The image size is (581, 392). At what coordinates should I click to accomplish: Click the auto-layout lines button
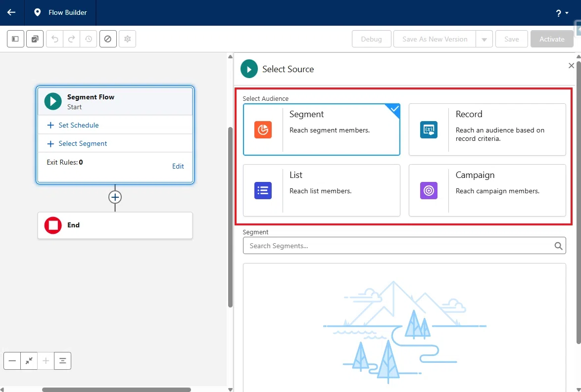click(x=63, y=360)
